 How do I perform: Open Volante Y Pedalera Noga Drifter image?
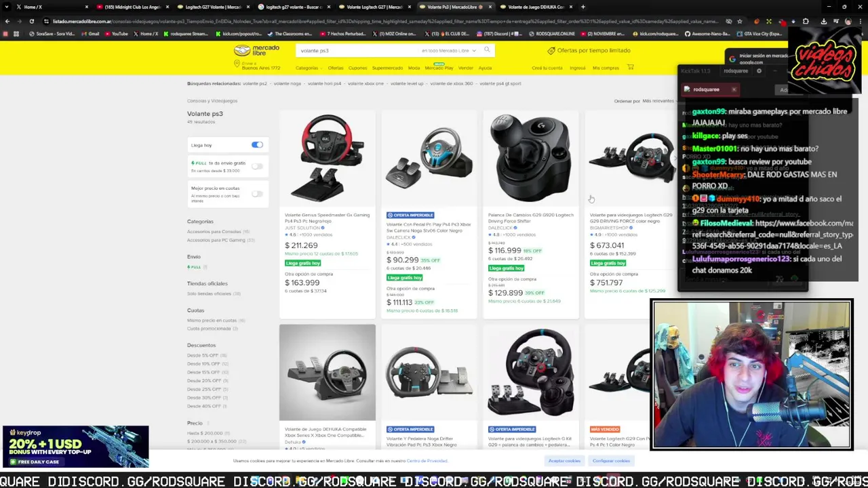pos(429,372)
